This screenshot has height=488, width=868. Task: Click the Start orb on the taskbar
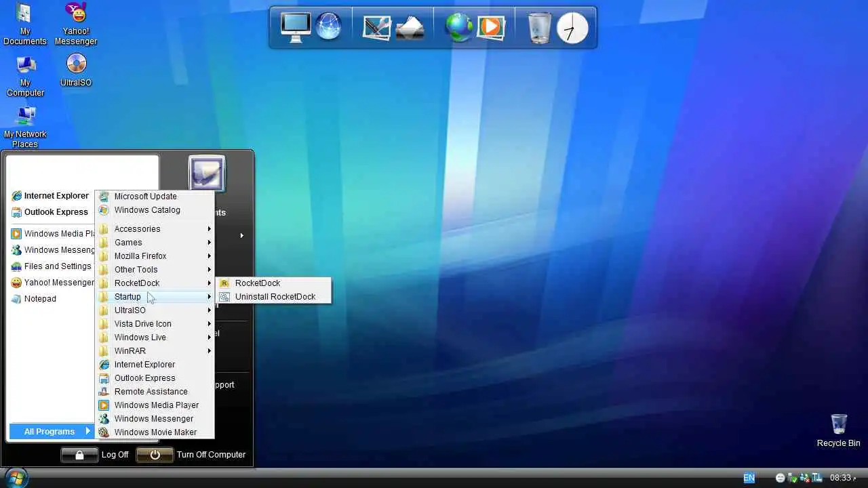point(16,478)
